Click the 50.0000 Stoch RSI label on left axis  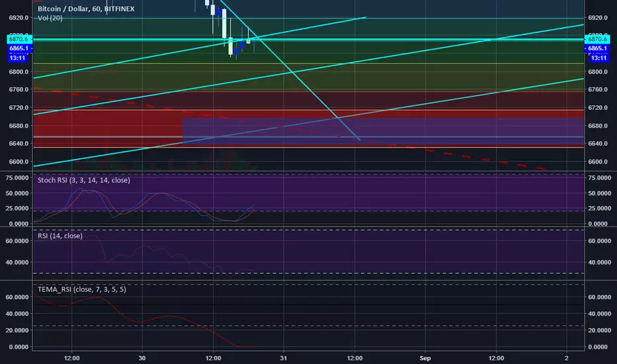17,193
